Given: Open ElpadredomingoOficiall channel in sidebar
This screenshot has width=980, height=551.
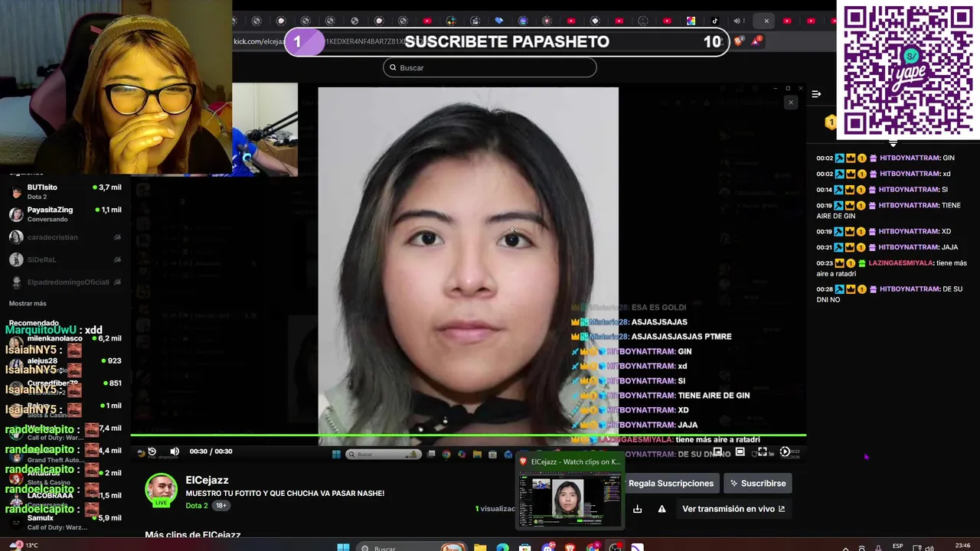Looking at the screenshot, I should (65, 282).
